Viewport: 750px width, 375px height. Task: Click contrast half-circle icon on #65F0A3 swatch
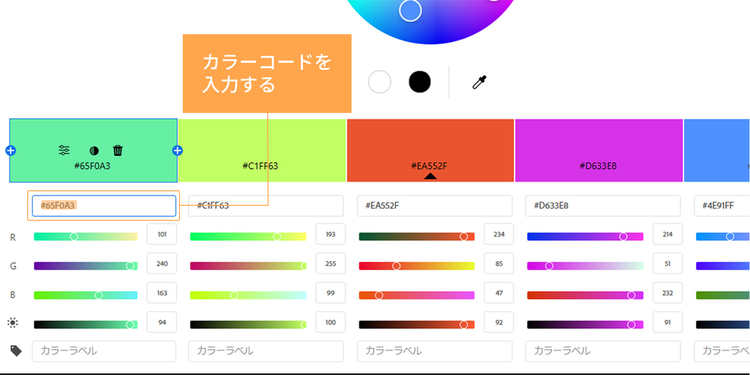(x=94, y=151)
